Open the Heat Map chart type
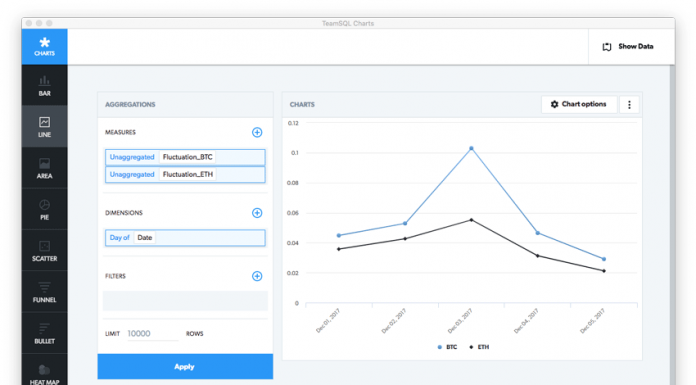This screenshot has height=385, width=696. click(44, 372)
